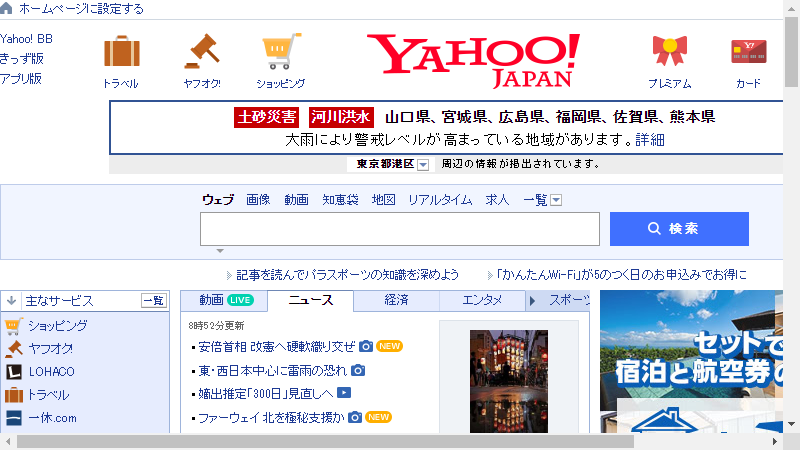800x450 pixels.
Task: Click the 一覧 button in 主なサービス header
Action: coord(154,301)
